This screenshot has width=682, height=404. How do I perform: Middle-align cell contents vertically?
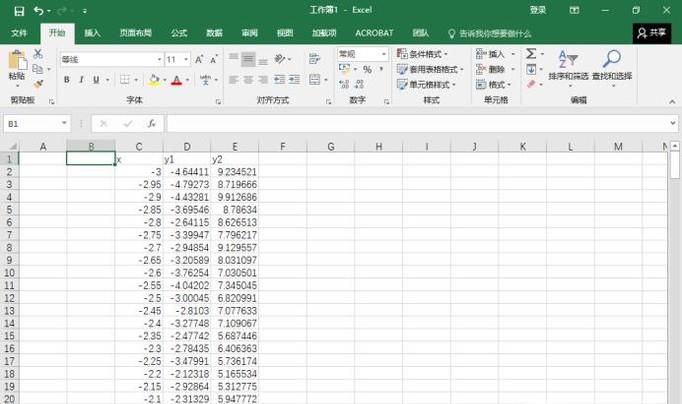pos(248,59)
